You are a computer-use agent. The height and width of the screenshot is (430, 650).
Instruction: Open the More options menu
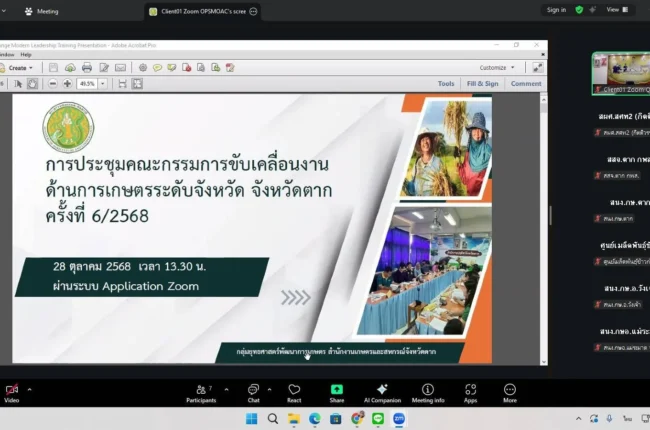click(x=510, y=391)
